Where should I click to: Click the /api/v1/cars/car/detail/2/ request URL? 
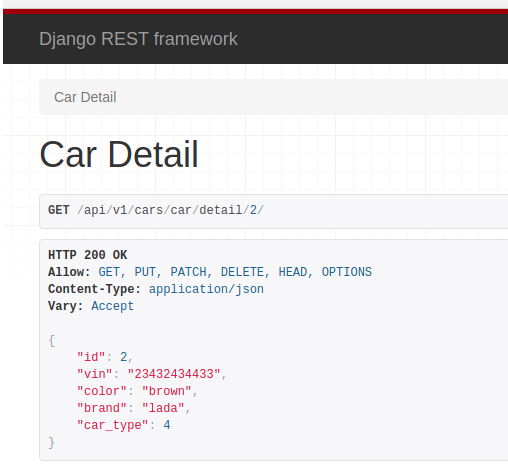click(x=170, y=210)
